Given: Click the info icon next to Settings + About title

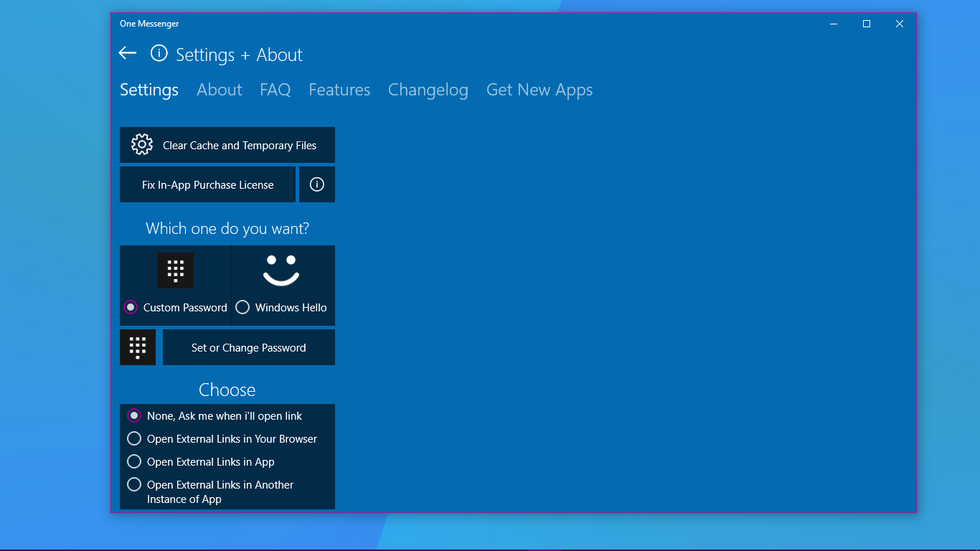Looking at the screenshot, I should pyautogui.click(x=159, y=53).
